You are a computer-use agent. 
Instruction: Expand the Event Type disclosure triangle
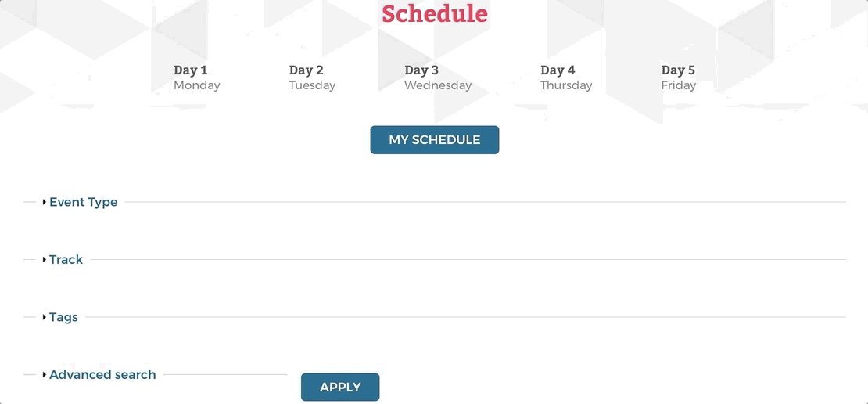point(45,202)
